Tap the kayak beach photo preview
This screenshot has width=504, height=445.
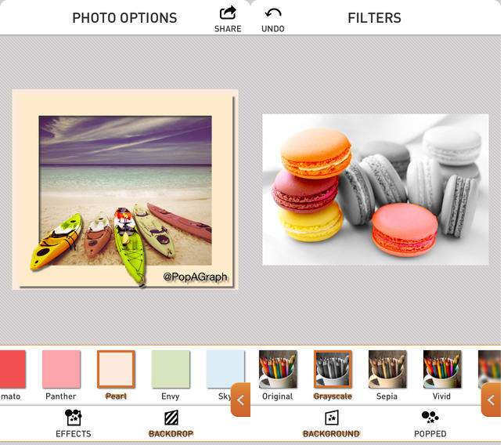tap(125, 190)
